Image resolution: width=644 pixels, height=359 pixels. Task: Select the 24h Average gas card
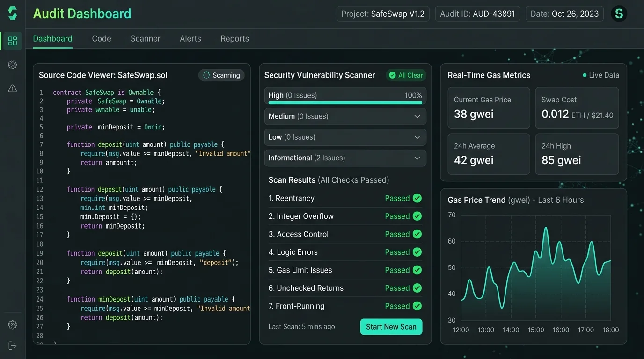(x=489, y=154)
